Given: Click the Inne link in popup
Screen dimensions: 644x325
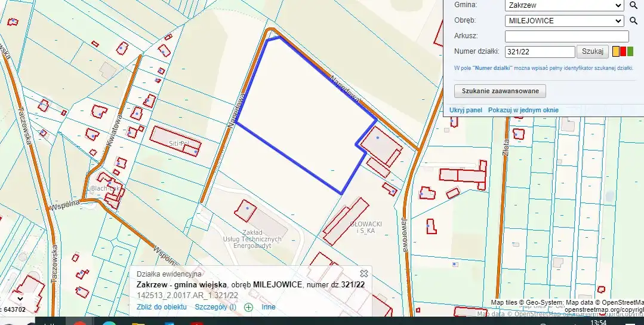Looking at the screenshot, I should pos(268,307).
